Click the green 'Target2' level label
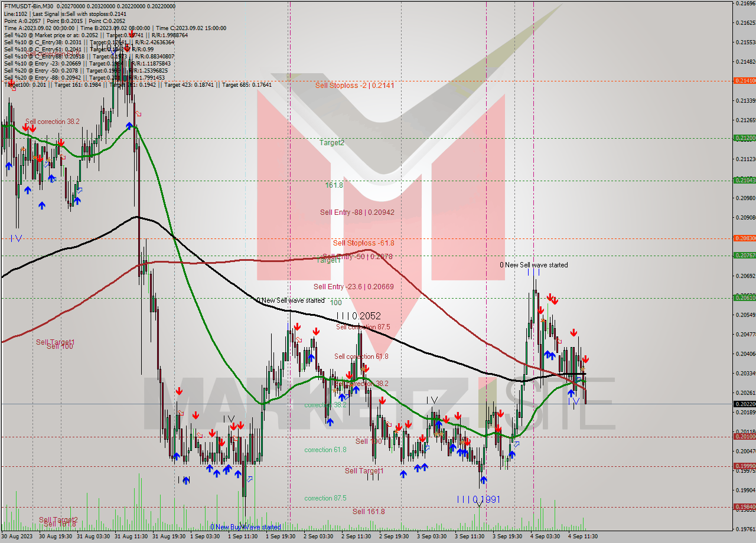 click(332, 143)
